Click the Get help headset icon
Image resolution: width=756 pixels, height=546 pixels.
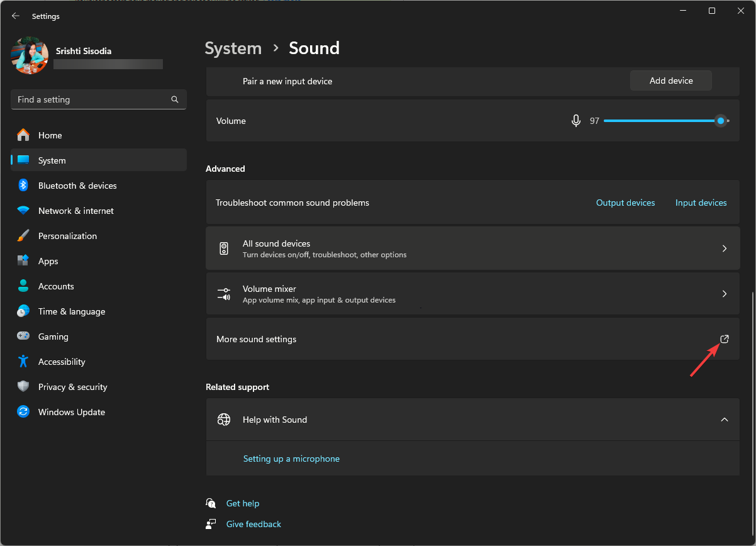211,503
